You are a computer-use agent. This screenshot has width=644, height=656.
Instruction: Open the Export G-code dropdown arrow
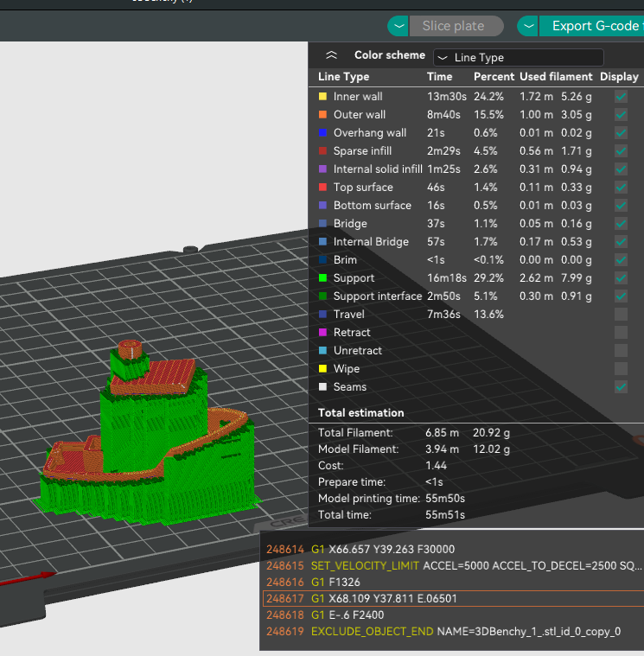(528, 26)
